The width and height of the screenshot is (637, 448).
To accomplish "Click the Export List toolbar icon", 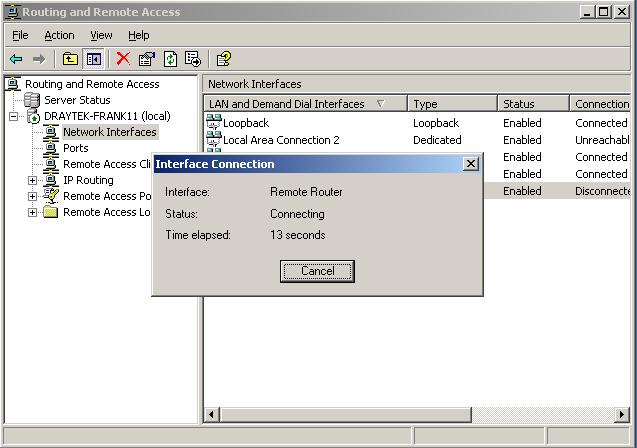I will (193, 59).
